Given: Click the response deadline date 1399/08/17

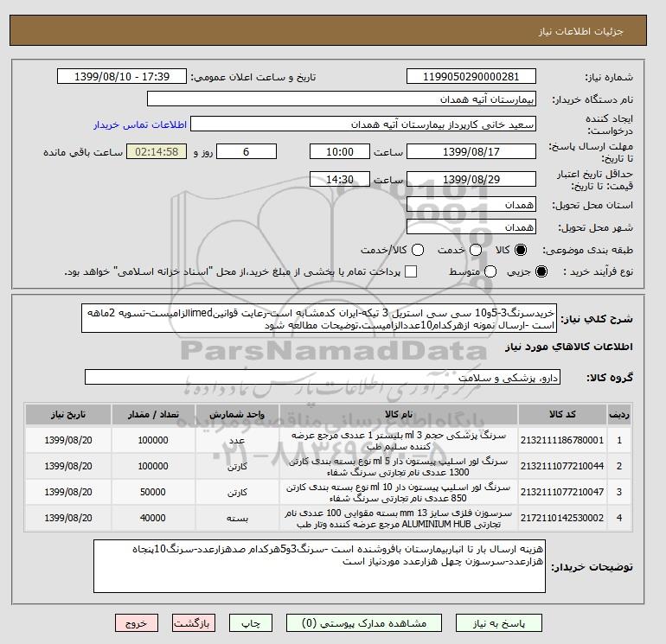Looking at the screenshot, I should (x=471, y=151).
